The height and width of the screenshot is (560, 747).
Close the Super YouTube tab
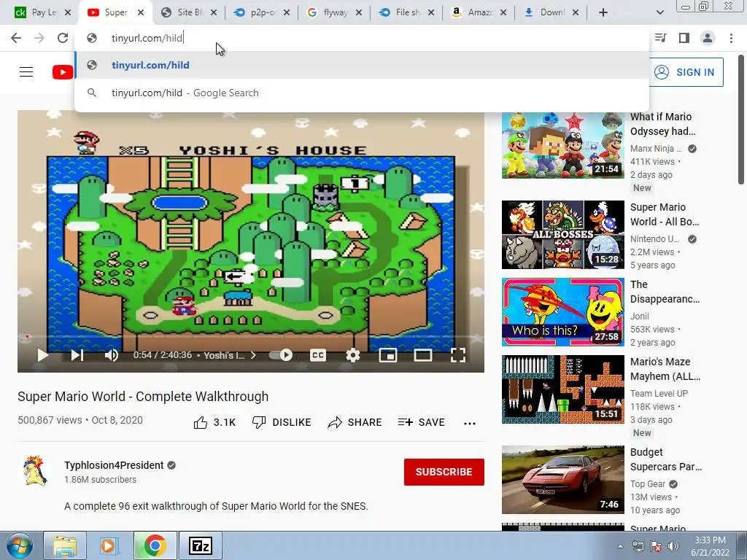pos(141,12)
